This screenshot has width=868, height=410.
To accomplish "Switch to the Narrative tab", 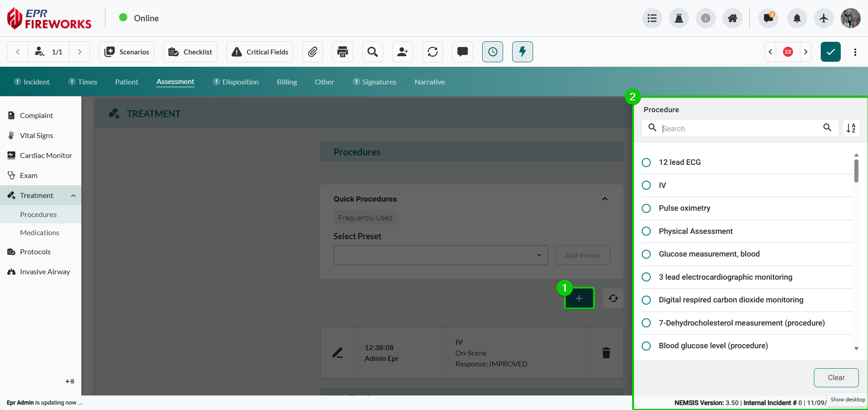I will [429, 82].
